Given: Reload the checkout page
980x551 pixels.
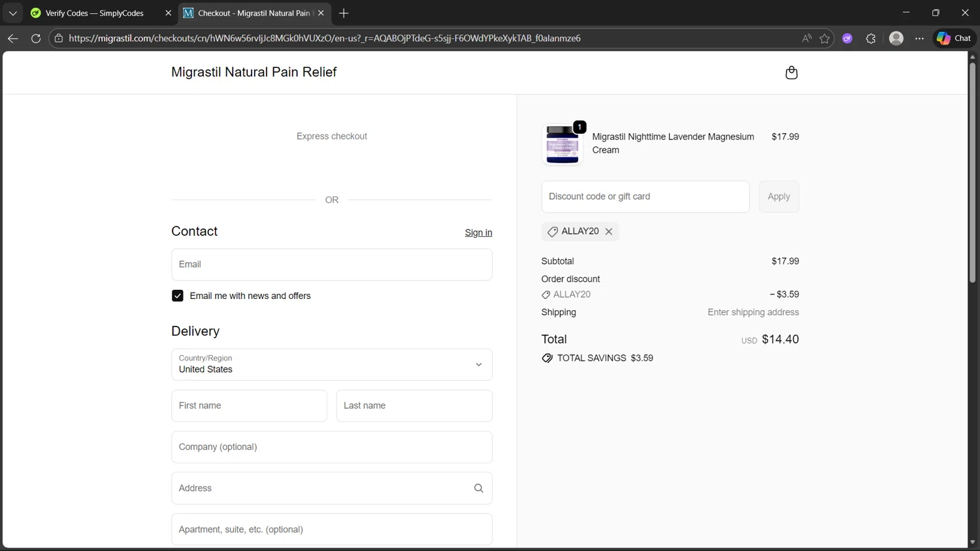Looking at the screenshot, I should point(36,39).
